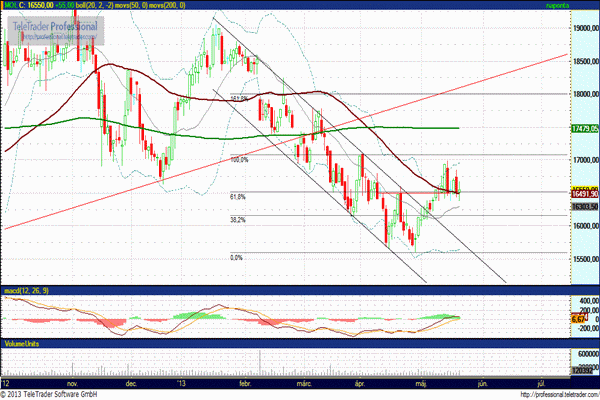Click the 'naponta' interval label
Image resolution: width=600 pixels, height=400 pixels.
(x=558, y=5)
